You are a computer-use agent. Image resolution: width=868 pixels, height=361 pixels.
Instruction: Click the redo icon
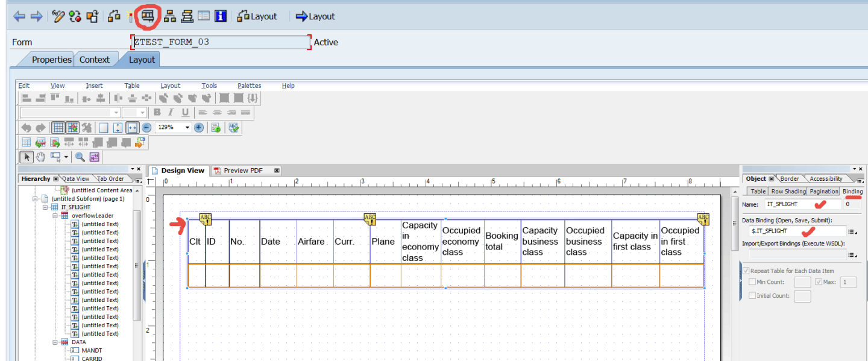[40, 128]
